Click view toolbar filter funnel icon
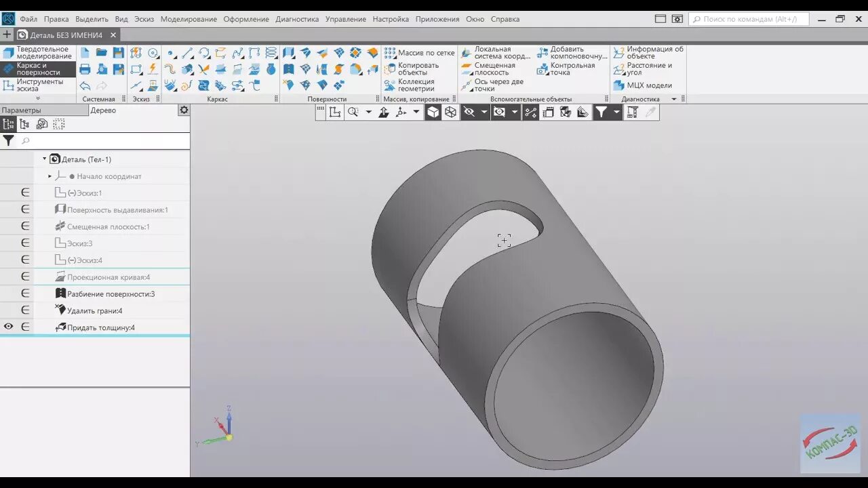Image resolution: width=868 pixels, height=488 pixels. (601, 112)
